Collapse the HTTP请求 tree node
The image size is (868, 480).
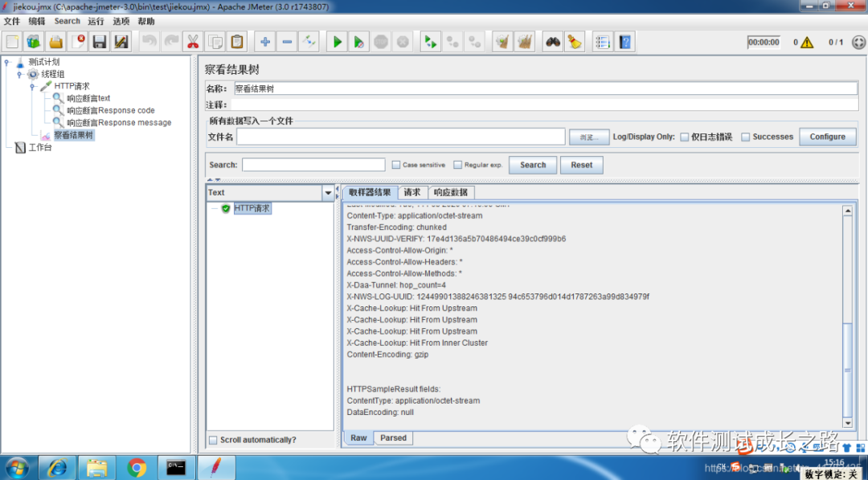[x=33, y=86]
